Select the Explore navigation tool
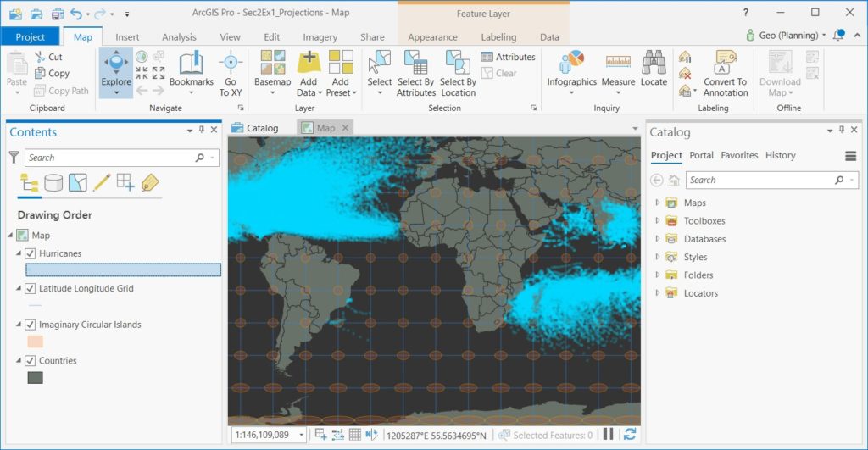The image size is (868, 450). [115, 73]
